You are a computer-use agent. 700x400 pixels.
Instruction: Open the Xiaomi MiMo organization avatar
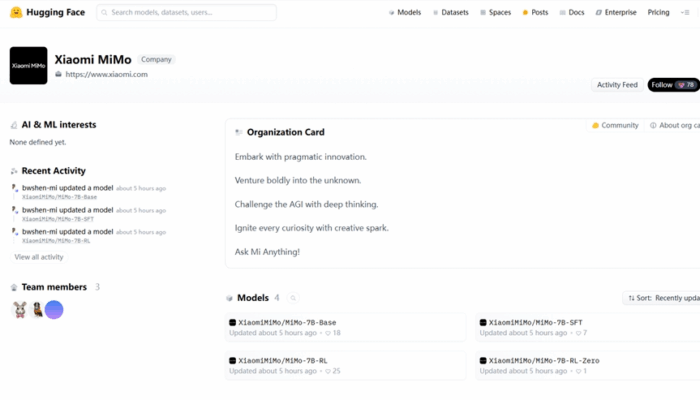[29, 66]
